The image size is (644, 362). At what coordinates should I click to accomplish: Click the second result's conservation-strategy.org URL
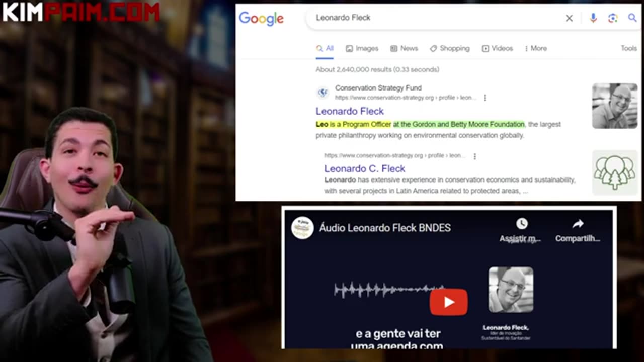[395, 156]
